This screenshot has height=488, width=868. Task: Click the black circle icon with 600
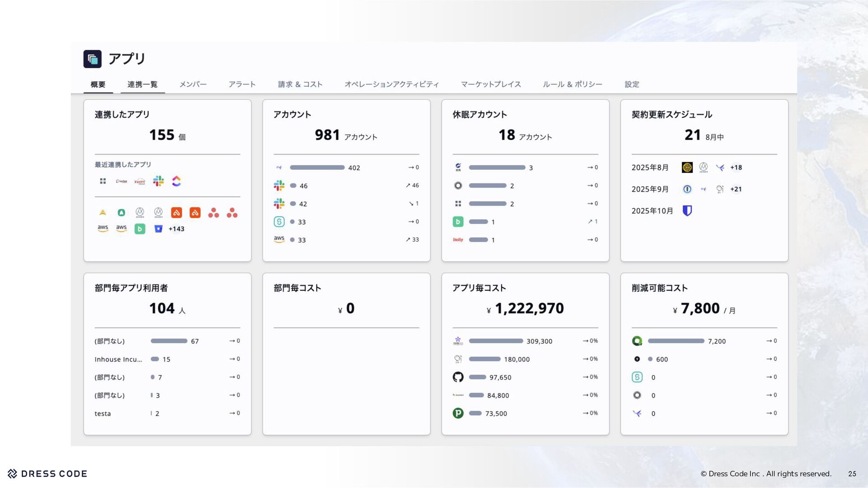tap(637, 359)
